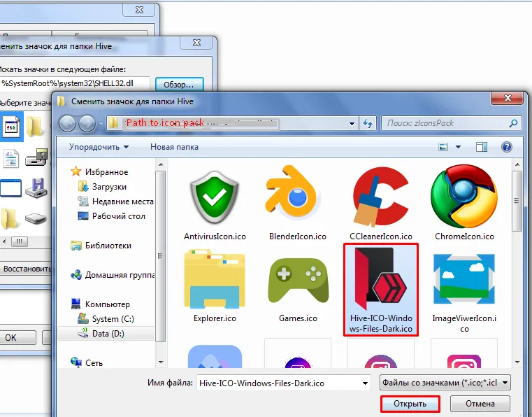Select the selected program window icon in SHELL32 list
Image resolution: width=532 pixels, height=417 pixels.
click(x=12, y=127)
